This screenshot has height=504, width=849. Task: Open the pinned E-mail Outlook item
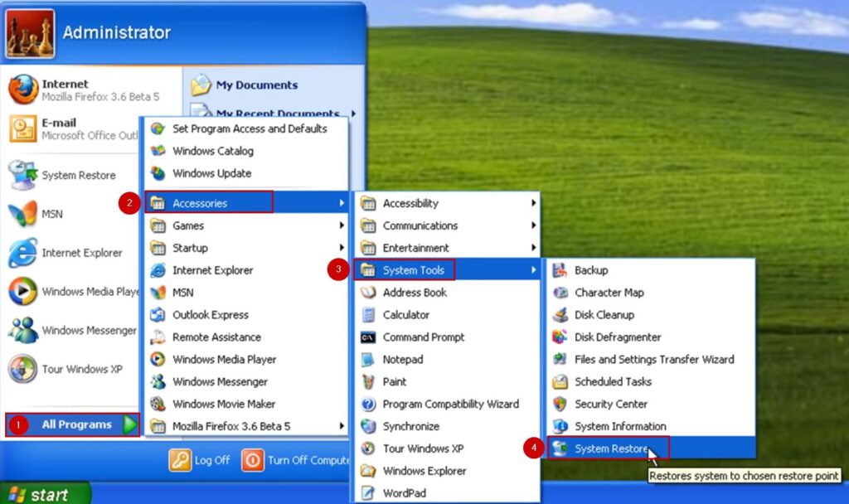click(73, 128)
